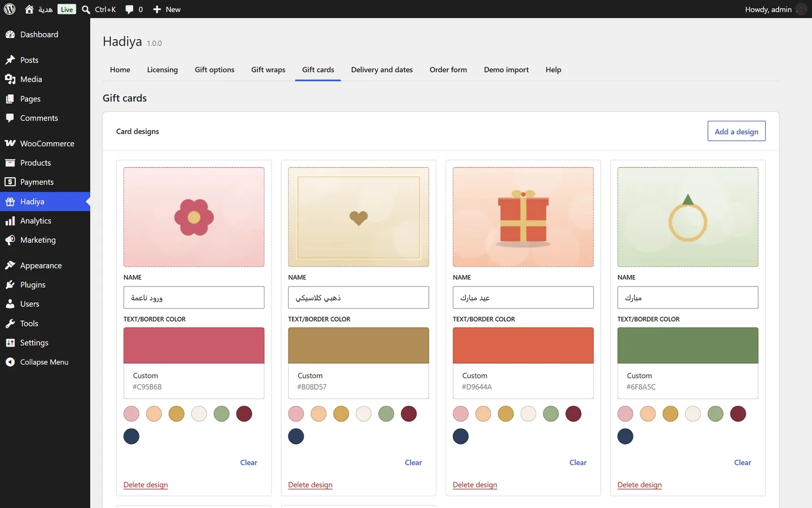The height and width of the screenshot is (508, 812).
Task: Click the Analytics bar chart icon
Action: (10, 220)
